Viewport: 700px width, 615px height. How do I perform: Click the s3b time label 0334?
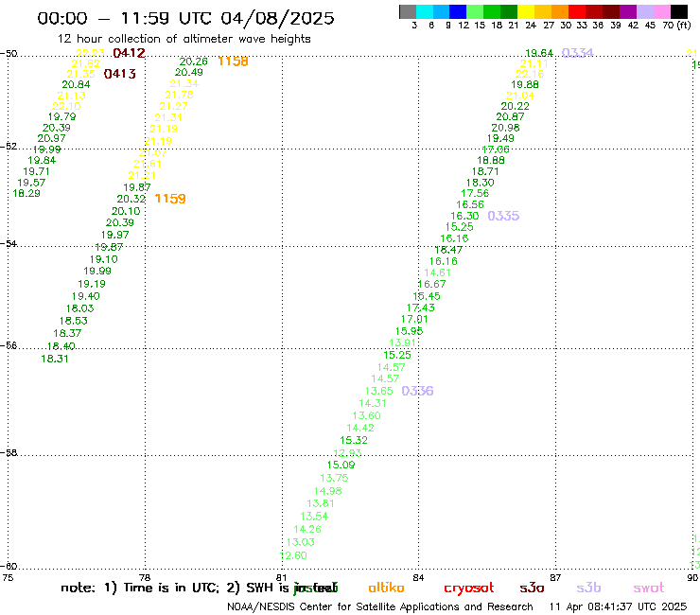[577, 53]
